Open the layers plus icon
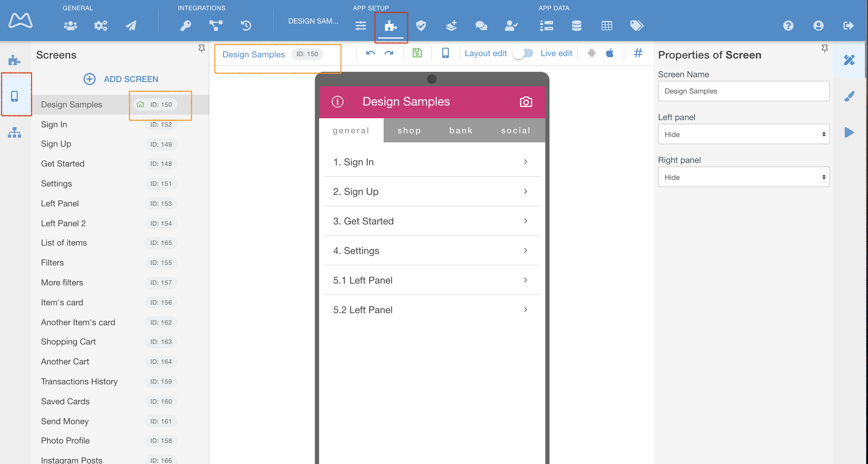The width and height of the screenshot is (868, 464). click(x=451, y=26)
